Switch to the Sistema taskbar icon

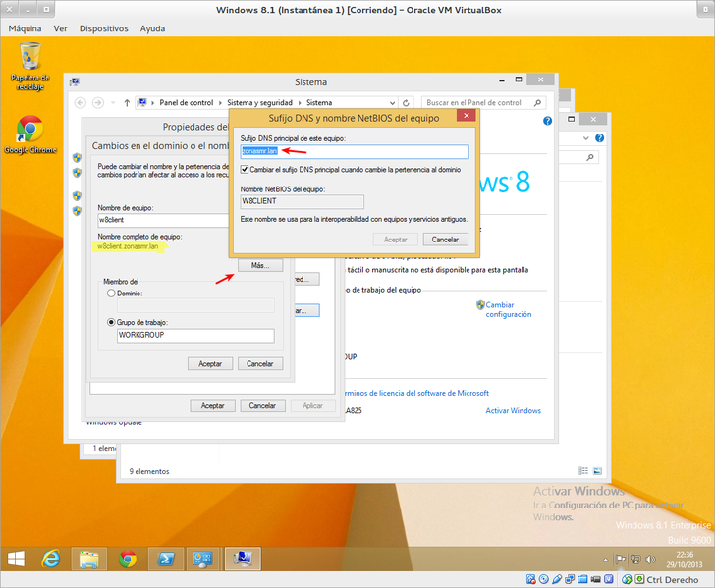pyautogui.click(x=243, y=559)
